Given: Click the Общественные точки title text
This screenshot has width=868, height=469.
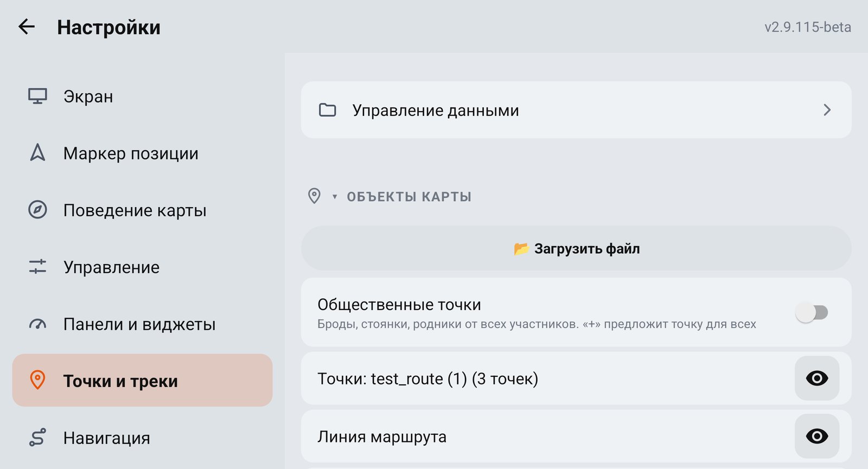Looking at the screenshot, I should (x=399, y=305).
